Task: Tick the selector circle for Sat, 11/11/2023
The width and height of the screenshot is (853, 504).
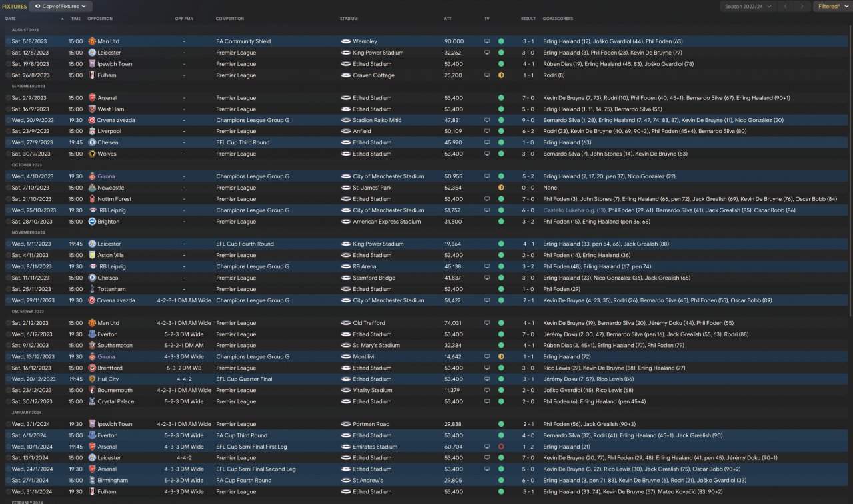Action: 8,278
